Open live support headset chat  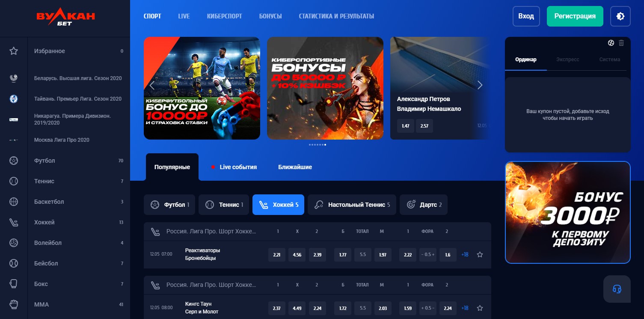tap(617, 289)
